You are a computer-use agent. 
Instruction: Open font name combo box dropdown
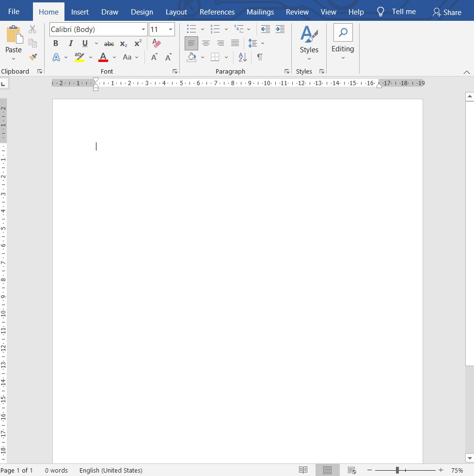(143, 30)
